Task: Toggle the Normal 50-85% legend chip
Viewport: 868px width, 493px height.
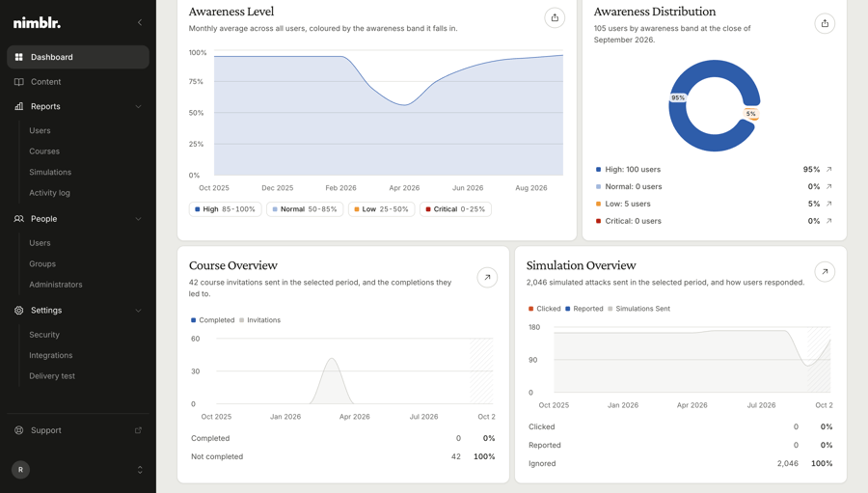Action: [305, 209]
